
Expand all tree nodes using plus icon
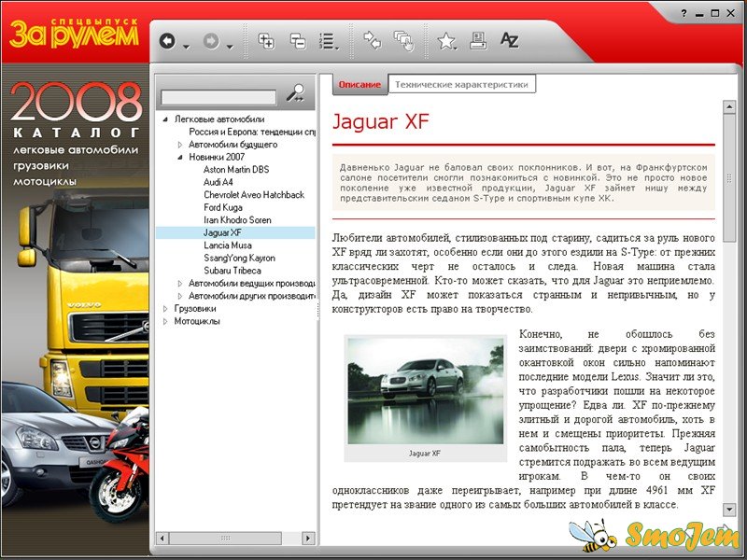point(266,40)
